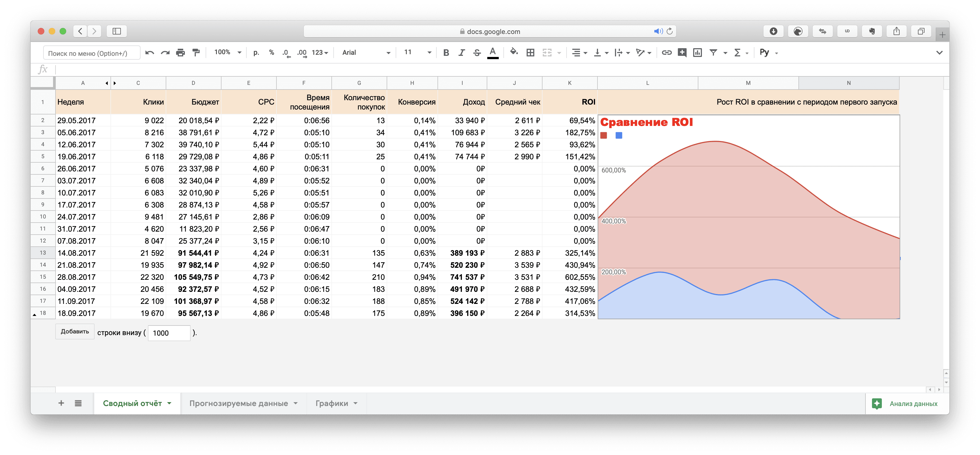Toggle bold formatting
The width and height of the screenshot is (980, 455).
(x=446, y=53)
